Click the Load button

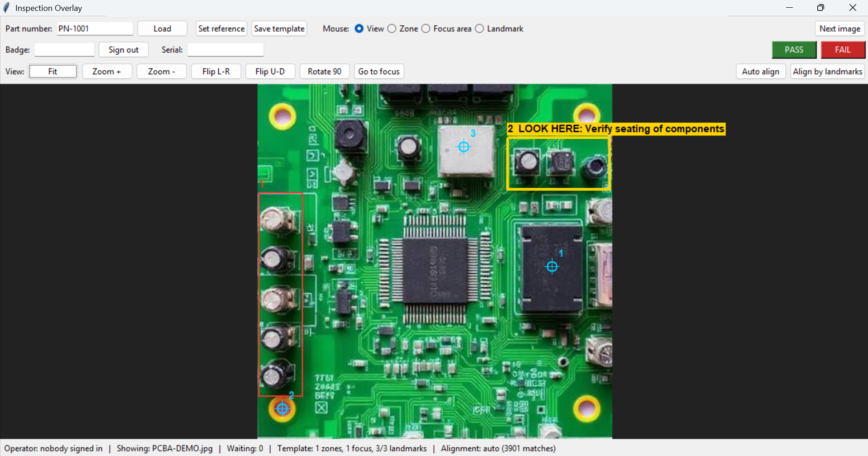[x=162, y=29]
